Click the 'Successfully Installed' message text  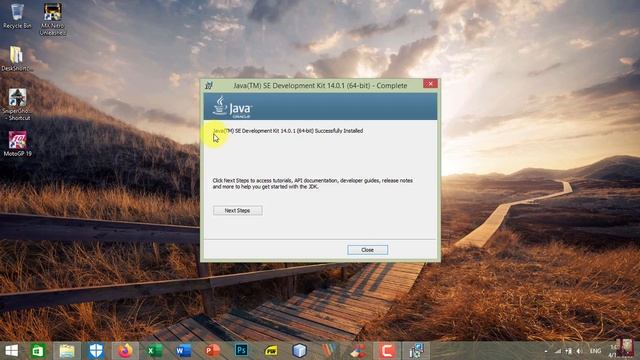click(x=288, y=131)
